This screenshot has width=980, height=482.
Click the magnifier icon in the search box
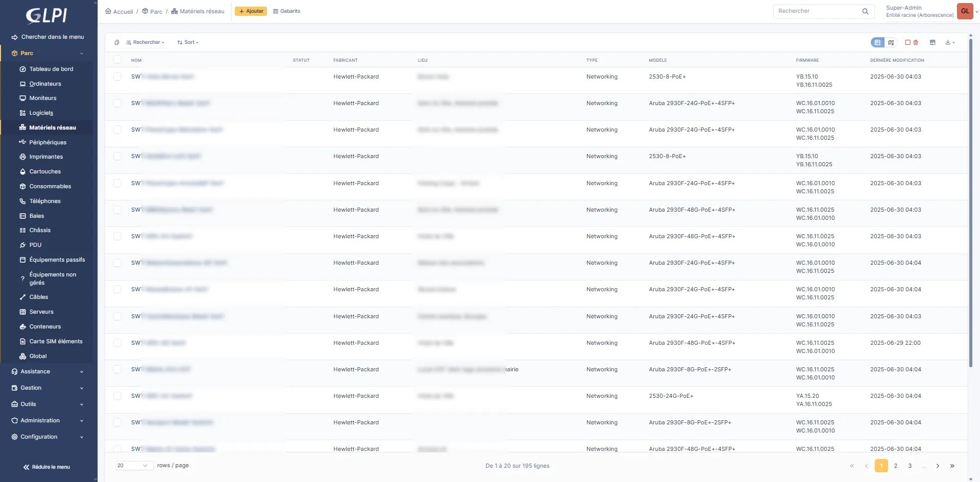865,11
